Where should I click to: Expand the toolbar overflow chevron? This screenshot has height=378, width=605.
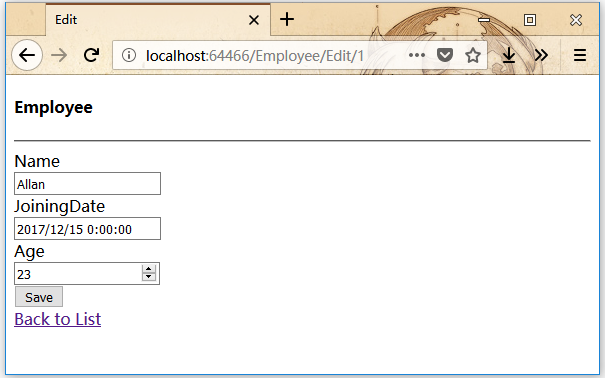[x=541, y=55]
